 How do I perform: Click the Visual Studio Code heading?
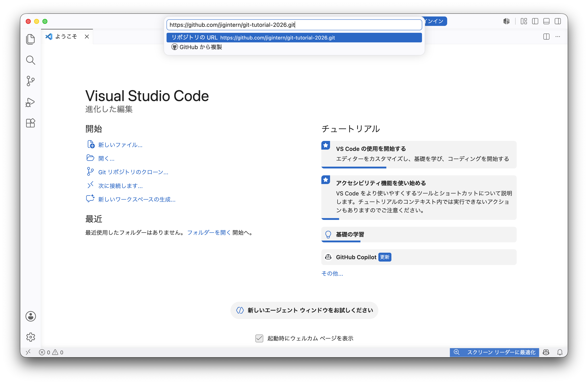(147, 96)
